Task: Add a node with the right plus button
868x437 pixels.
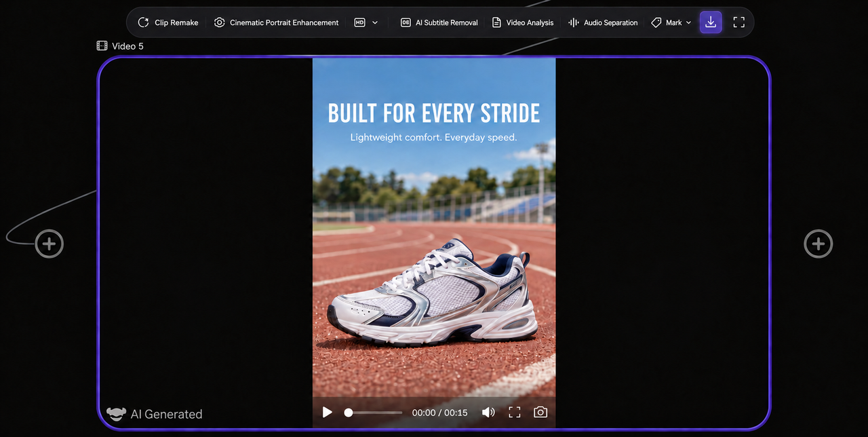Action: click(818, 244)
